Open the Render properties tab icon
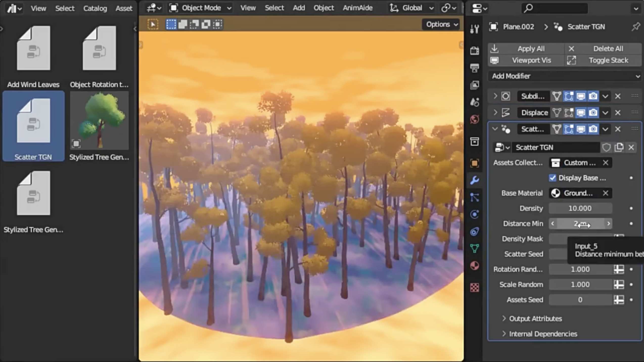 tap(474, 51)
